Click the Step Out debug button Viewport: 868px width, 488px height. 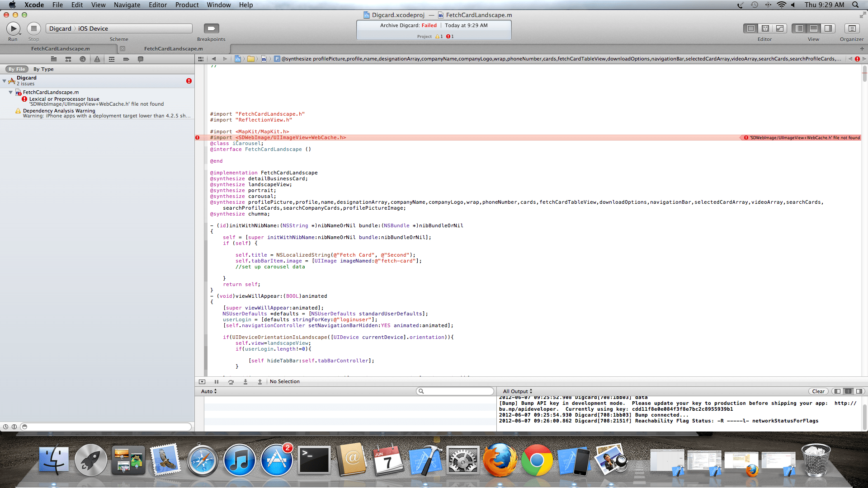click(260, 382)
